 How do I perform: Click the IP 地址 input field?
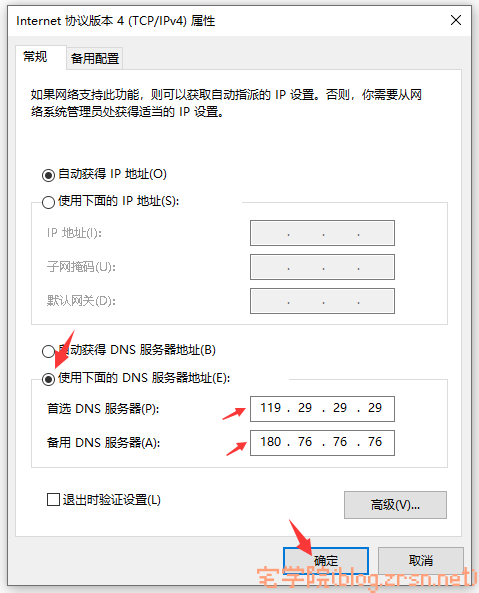(x=322, y=233)
